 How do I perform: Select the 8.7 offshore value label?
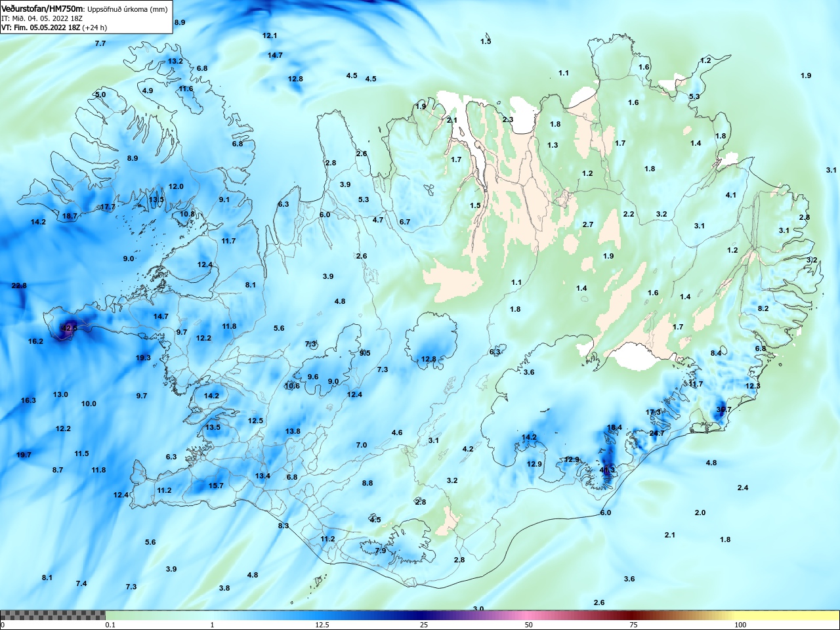58,470
